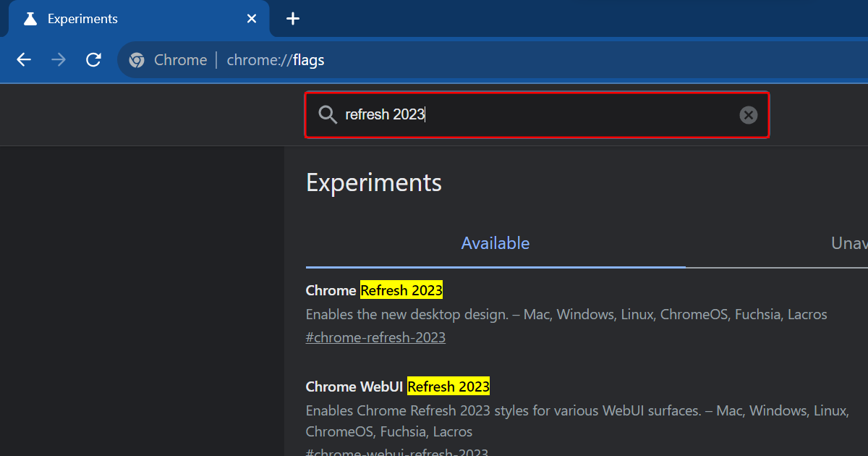868x456 pixels.
Task: Reload the chrome://flags page
Action: (93, 60)
